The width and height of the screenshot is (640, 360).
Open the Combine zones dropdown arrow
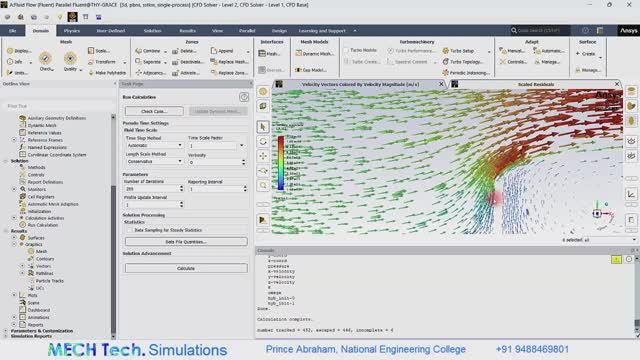pyautogui.click(x=165, y=51)
